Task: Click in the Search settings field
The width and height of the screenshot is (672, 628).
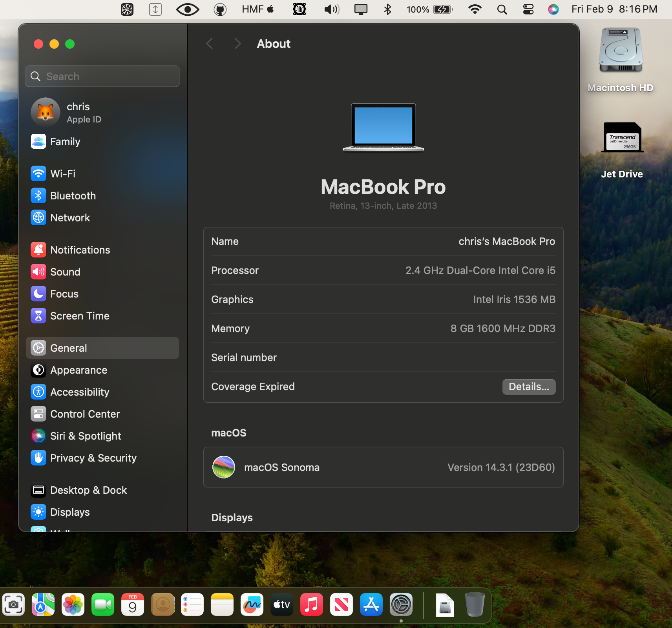Action: pos(102,76)
